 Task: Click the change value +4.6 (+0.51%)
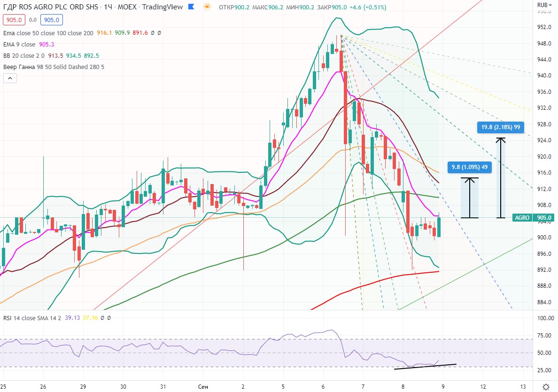(x=368, y=7)
